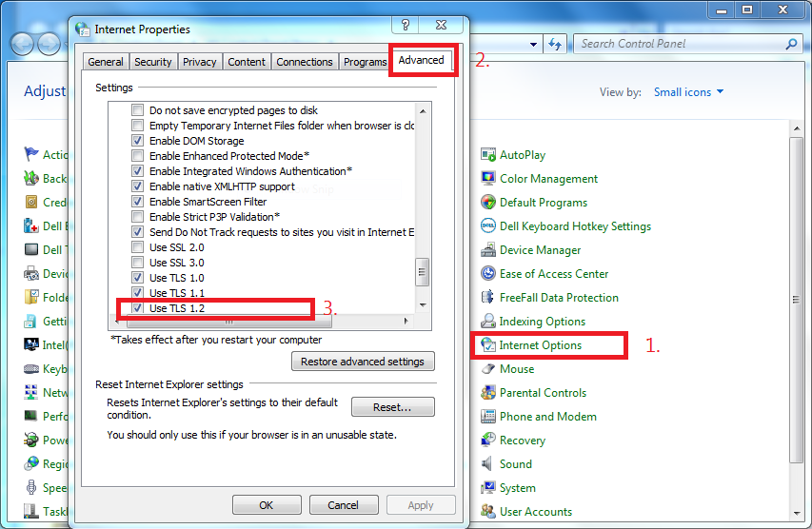Image resolution: width=812 pixels, height=529 pixels.
Task: Toggle the Use TLS 1.2 checkbox
Action: click(x=137, y=308)
